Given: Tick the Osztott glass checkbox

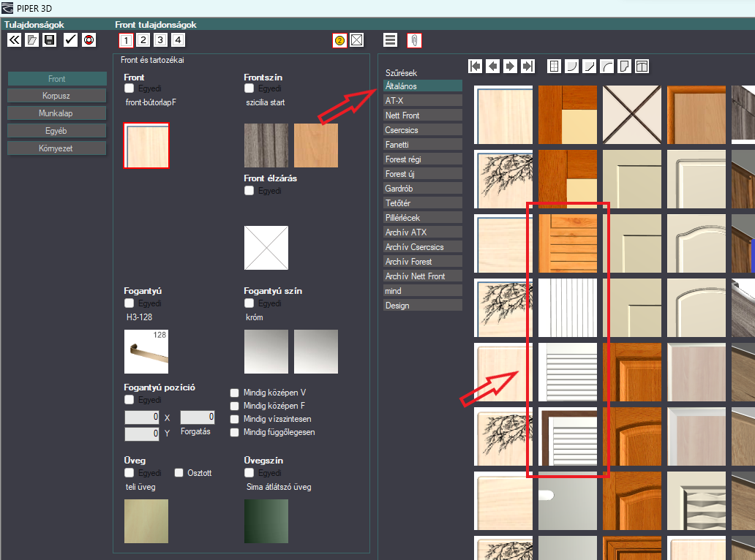Looking at the screenshot, I should [179, 473].
